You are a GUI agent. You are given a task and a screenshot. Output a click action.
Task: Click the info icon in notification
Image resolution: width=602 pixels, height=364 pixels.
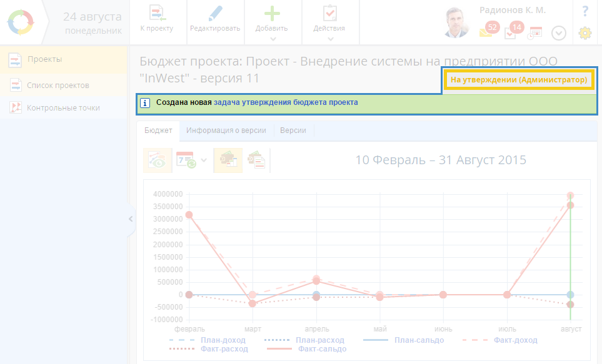(x=145, y=103)
